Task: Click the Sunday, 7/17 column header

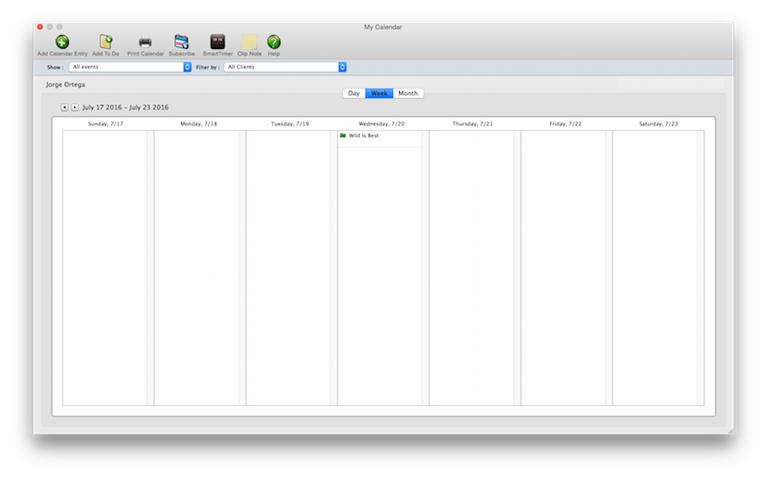Action: (105, 124)
